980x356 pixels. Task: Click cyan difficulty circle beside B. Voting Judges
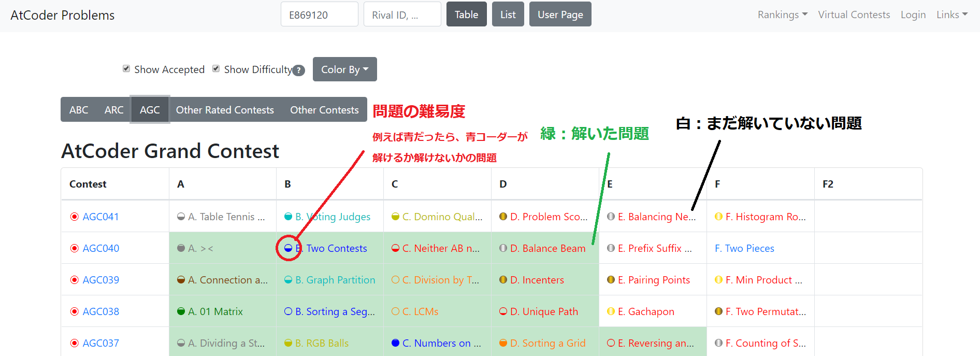click(289, 217)
